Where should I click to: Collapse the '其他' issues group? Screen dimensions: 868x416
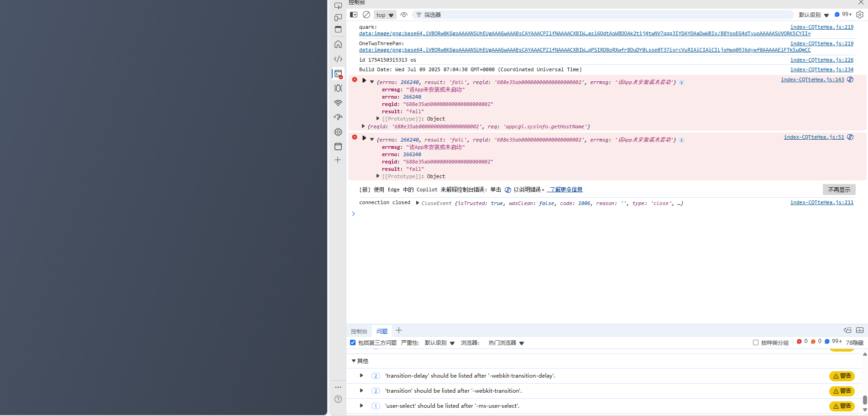coord(354,361)
